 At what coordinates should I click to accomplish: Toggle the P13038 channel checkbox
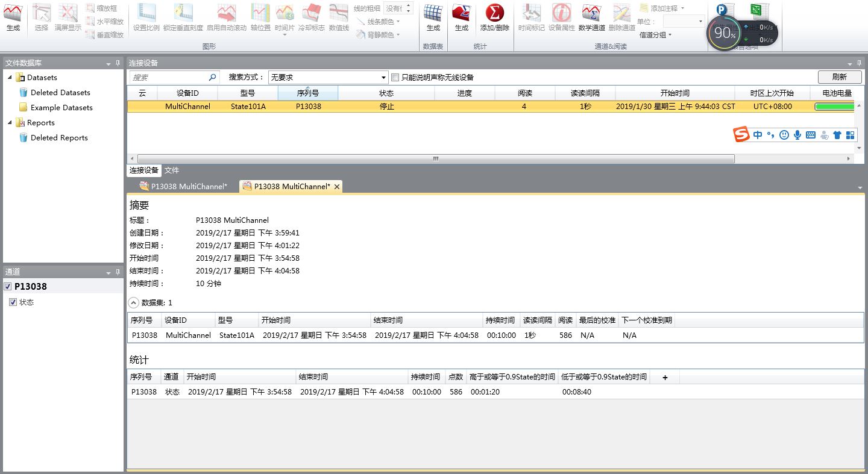pyautogui.click(x=8, y=287)
